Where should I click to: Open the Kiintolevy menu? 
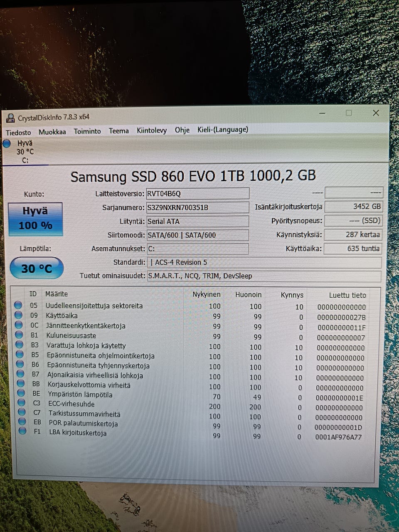(x=152, y=131)
